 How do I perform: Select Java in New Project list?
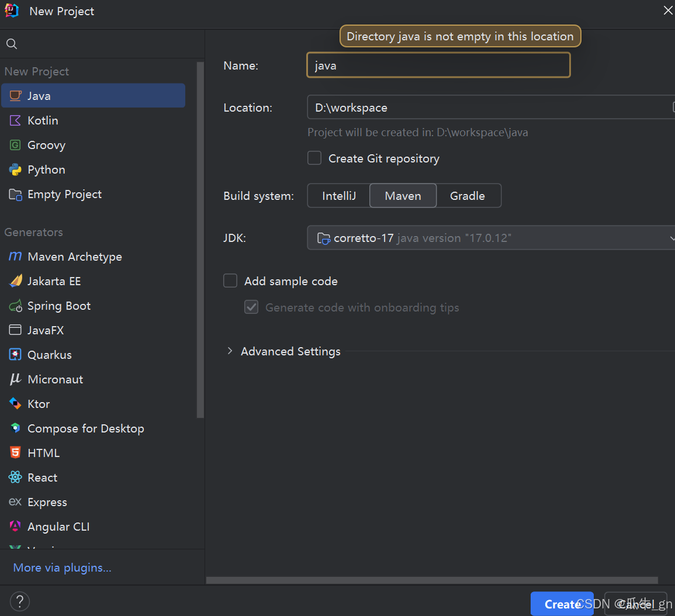click(94, 96)
